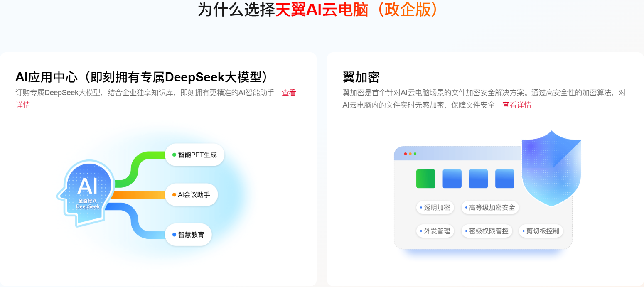Screen dimensions: 644x287
Task: Click the yellow window dot icon
Action: (410, 154)
